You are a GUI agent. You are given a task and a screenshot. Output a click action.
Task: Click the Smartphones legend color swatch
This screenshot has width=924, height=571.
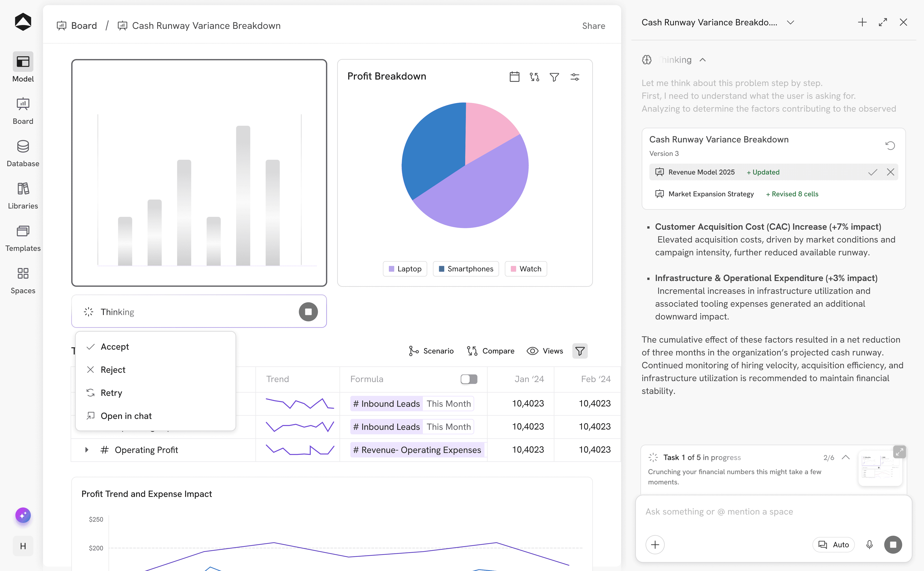point(441,269)
